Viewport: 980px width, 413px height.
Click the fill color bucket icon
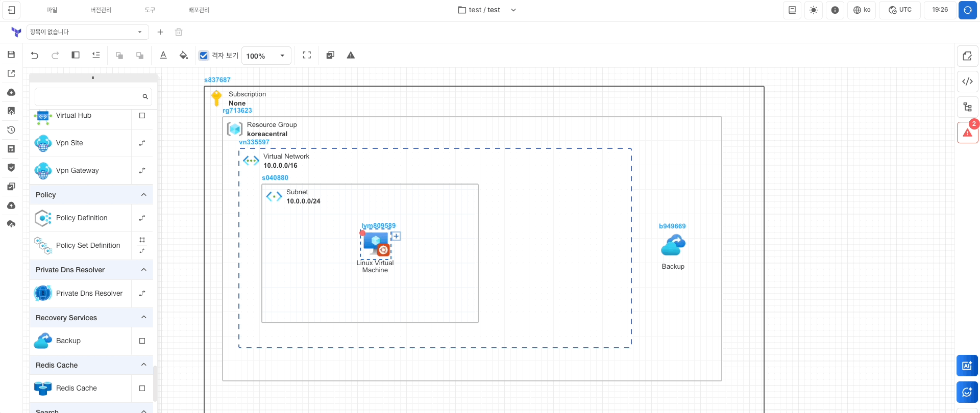click(x=184, y=55)
